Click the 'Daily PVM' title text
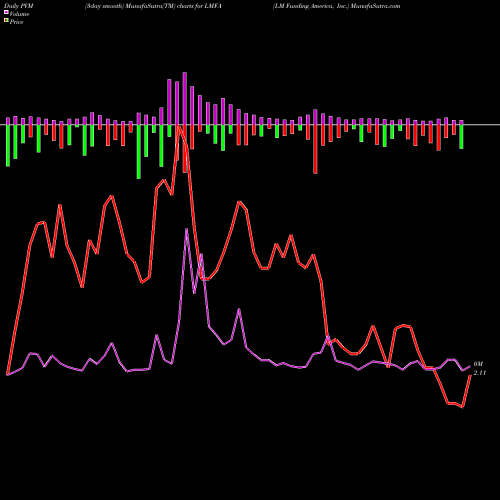This screenshot has width=500, height=500. pos(19,6)
